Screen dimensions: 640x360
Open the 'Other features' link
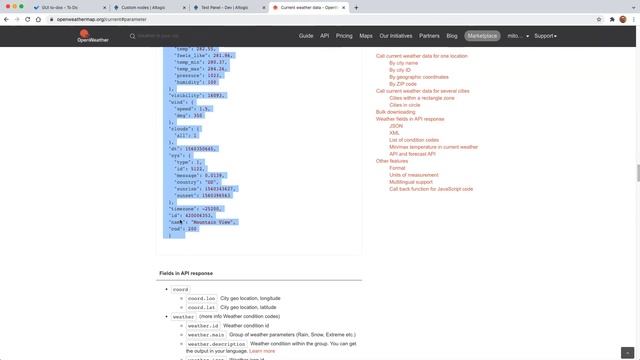tap(391, 161)
